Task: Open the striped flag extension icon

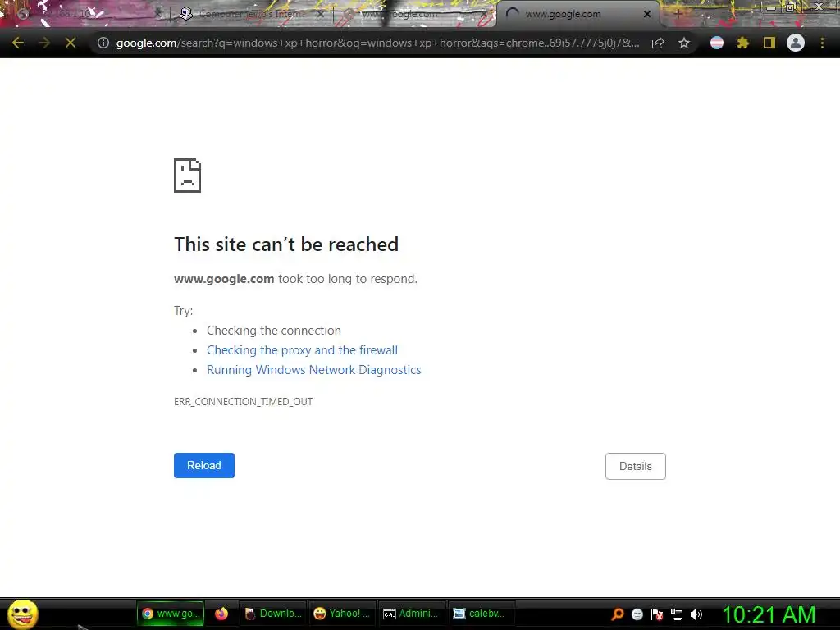Action: pyautogui.click(x=717, y=43)
